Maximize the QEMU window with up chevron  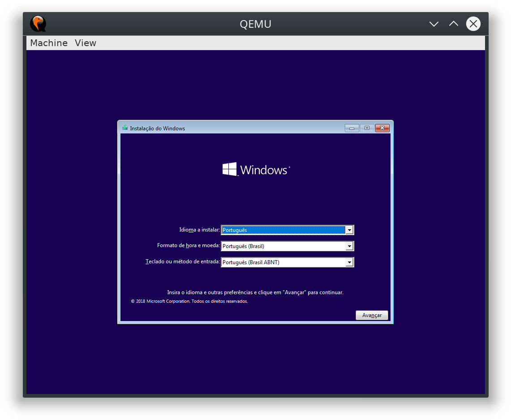(x=453, y=24)
